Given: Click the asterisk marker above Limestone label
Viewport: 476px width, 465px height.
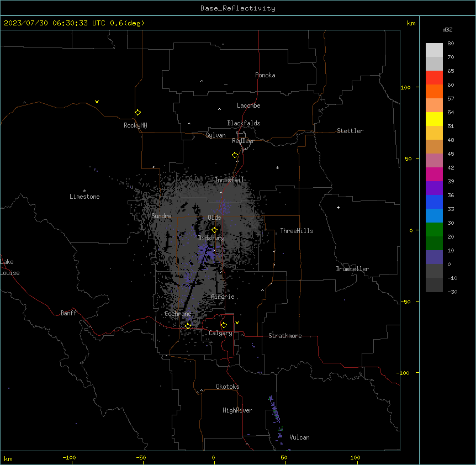Looking at the screenshot, I should pyautogui.click(x=84, y=191).
